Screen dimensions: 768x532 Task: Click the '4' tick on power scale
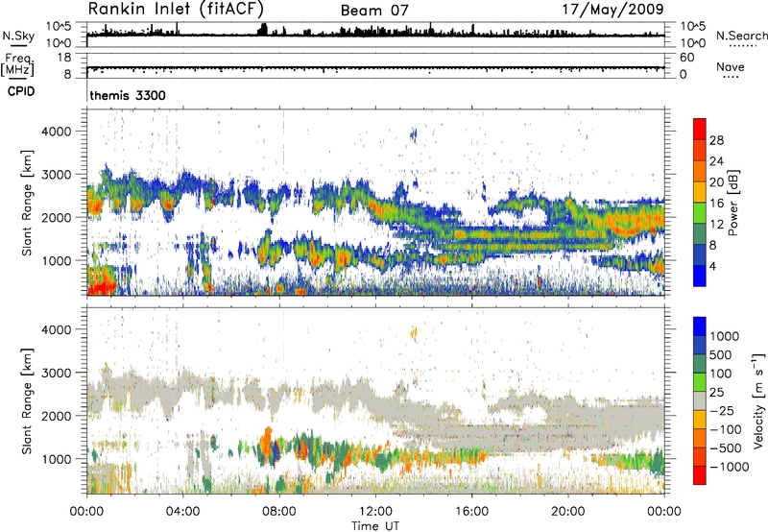712,266
